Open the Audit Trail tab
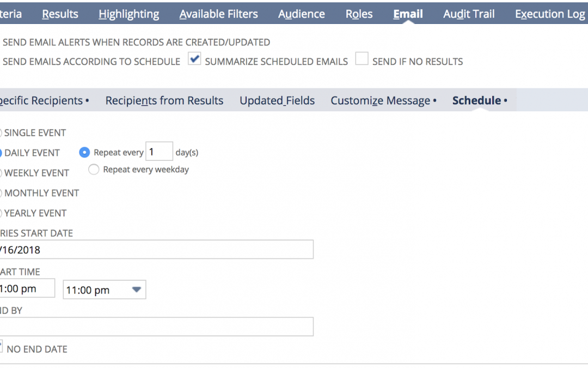Screen dimensions: 588x368 (469, 14)
